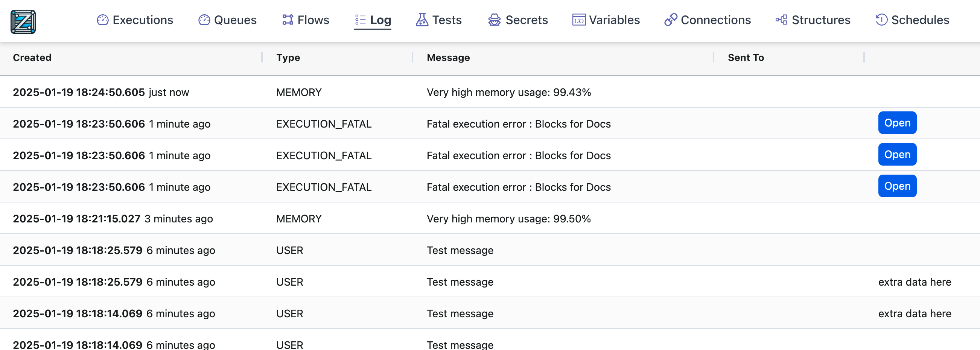Click the 'just now' relative time
This screenshot has width=980, height=350.
tap(169, 92)
